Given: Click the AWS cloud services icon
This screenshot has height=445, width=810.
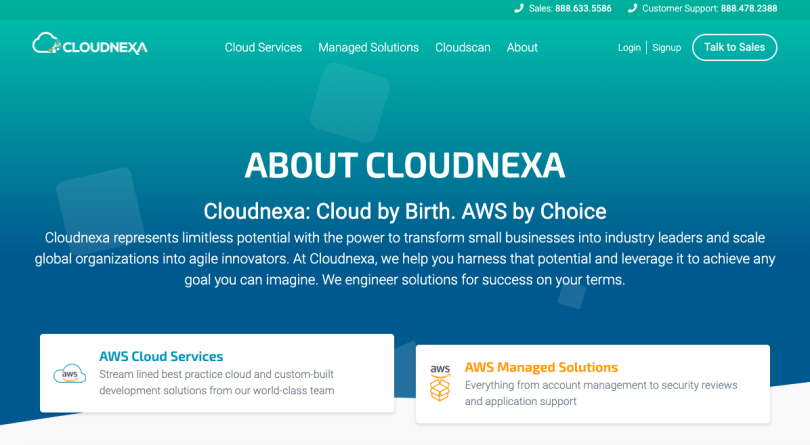Looking at the screenshot, I should [x=70, y=374].
